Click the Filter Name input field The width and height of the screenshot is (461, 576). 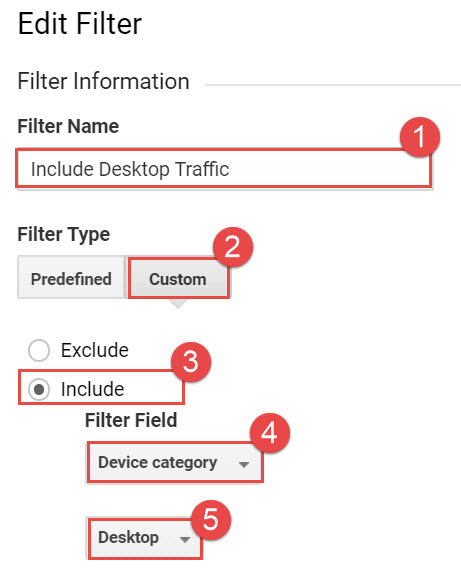click(x=223, y=169)
